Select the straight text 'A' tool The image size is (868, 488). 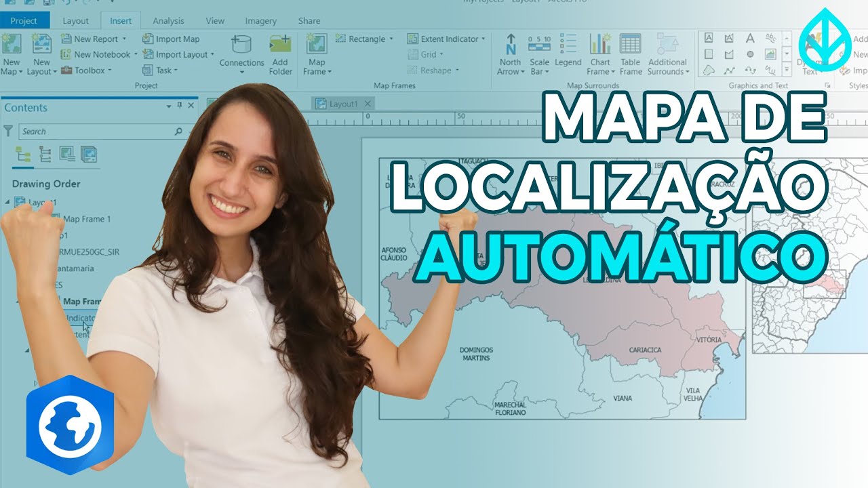point(750,38)
